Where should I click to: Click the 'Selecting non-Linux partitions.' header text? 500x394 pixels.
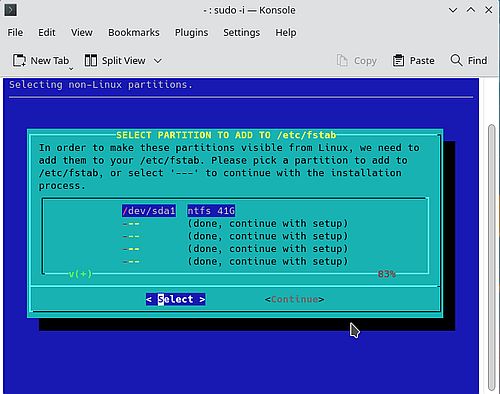[x=101, y=85]
